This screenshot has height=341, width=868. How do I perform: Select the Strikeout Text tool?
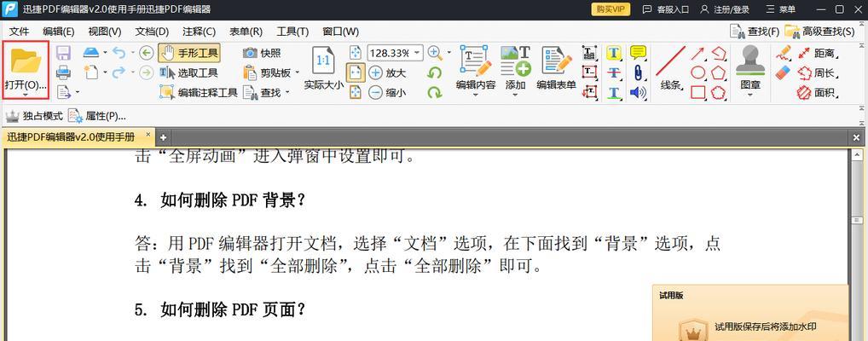coord(613,72)
